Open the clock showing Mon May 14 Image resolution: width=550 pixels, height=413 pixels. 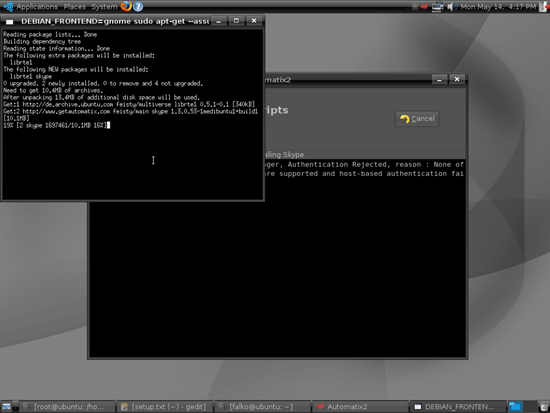pyautogui.click(x=498, y=6)
